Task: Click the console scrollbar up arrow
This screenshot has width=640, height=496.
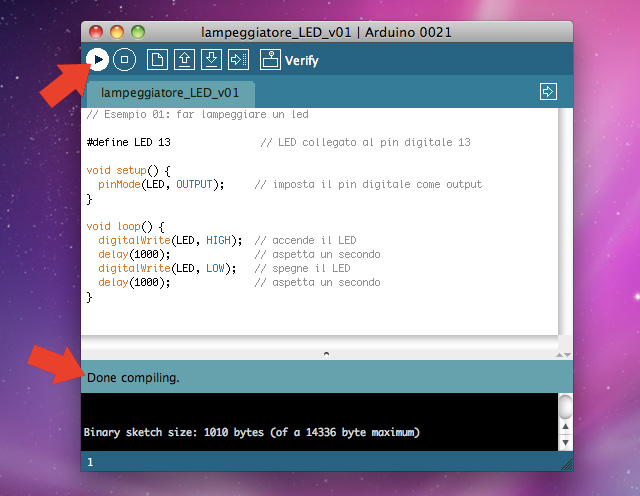Action: click(x=565, y=427)
